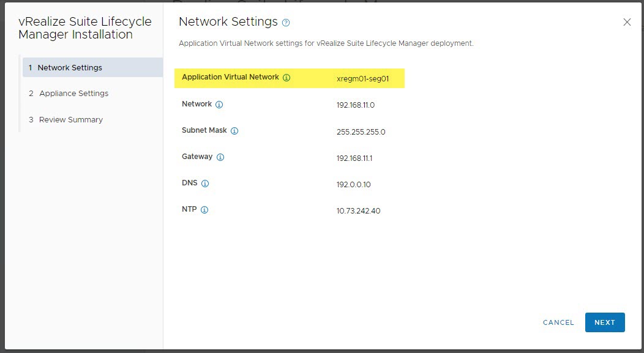Click the Network address 192.168.11.0

click(356, 105)
